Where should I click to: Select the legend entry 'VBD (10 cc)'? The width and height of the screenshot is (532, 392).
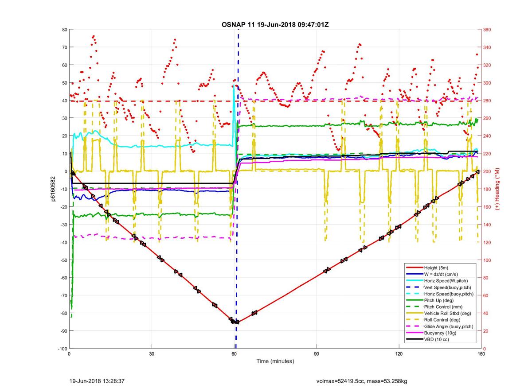[x=437, y=340]
